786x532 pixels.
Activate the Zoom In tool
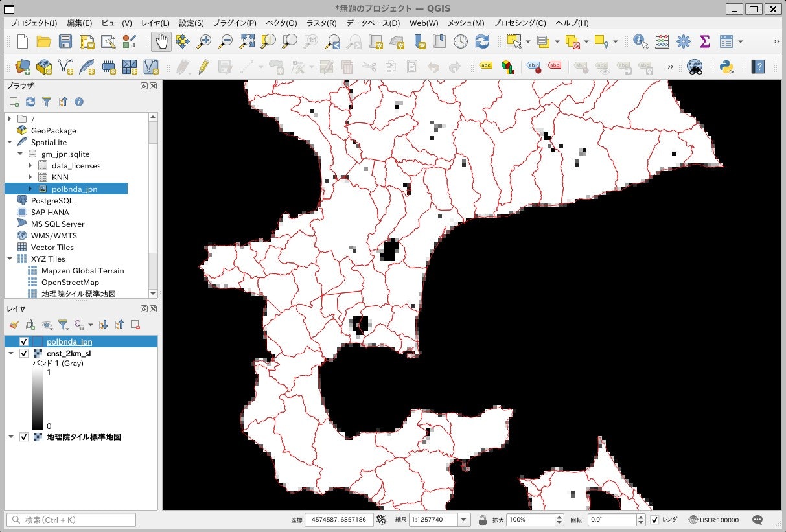pos(204,41)
